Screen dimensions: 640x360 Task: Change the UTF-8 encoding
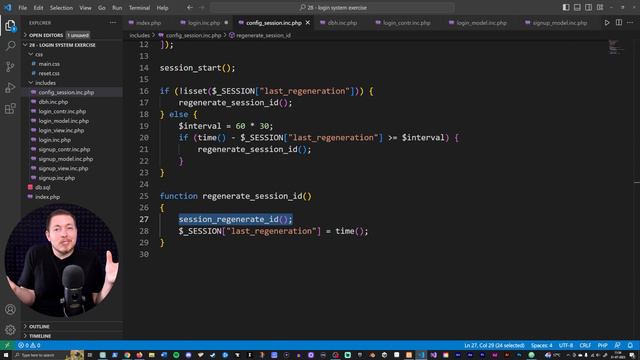(x=566, y=345)
